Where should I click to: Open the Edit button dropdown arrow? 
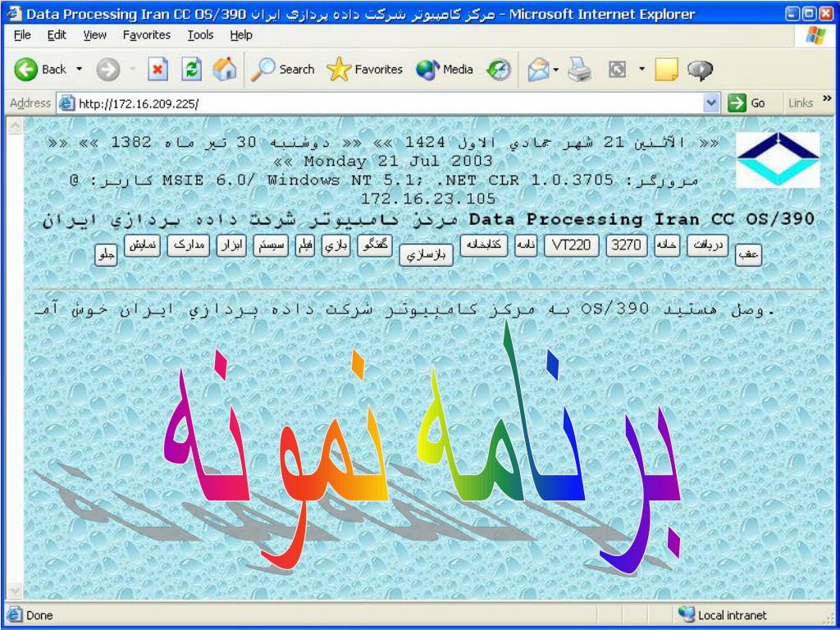(x=641, y=70)
